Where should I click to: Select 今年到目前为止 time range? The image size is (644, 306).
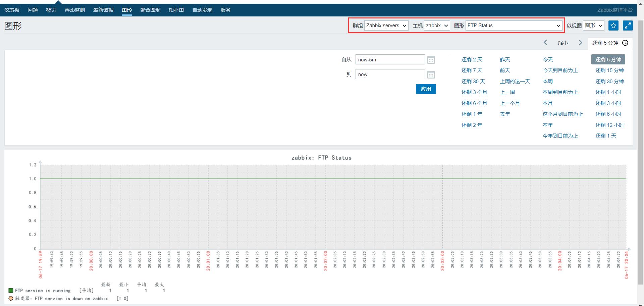pyautogui.click(x=560, y=136)
